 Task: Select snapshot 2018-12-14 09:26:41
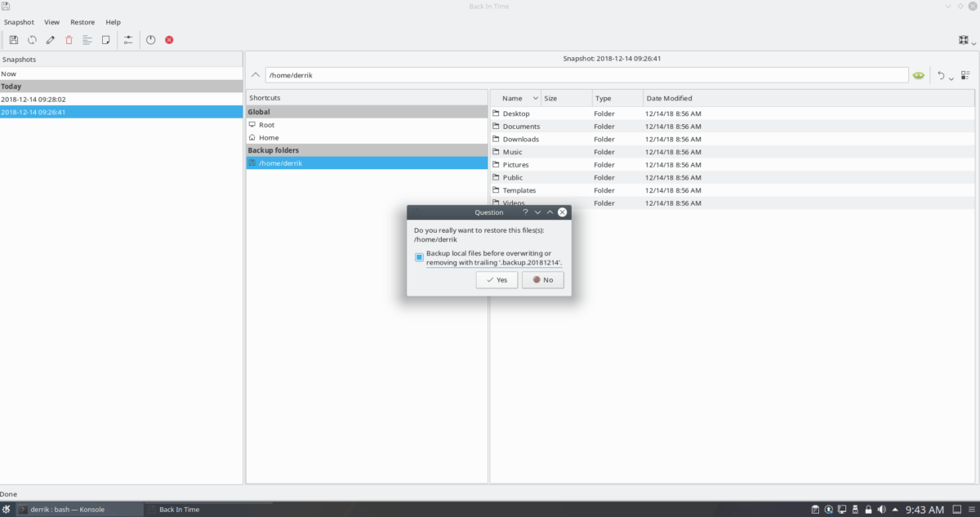tap(122, 112)
